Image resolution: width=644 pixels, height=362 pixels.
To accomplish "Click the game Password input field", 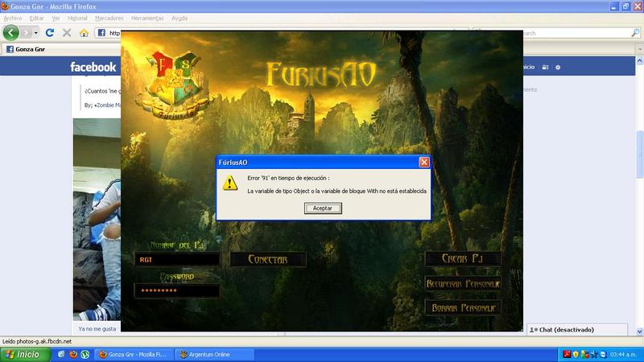I will click(x=177, y=290).
